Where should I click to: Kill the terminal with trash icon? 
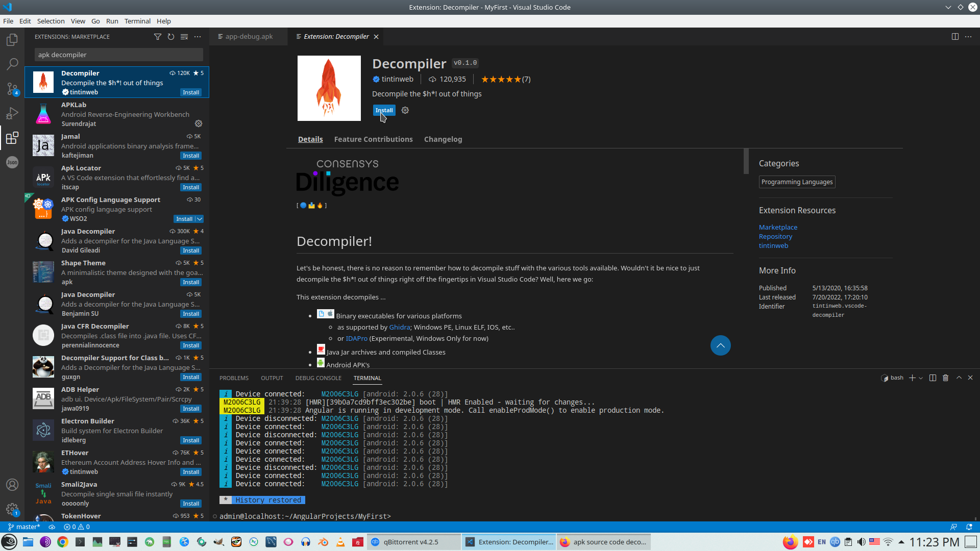pyautogui.click(x=945, y=378)
